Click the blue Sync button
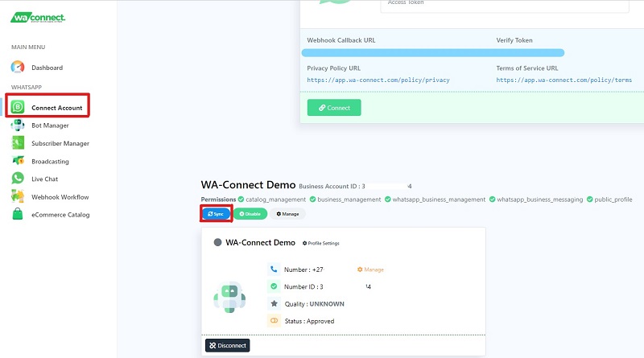This screenshot has width=644, height=358. tap(216, 214)
